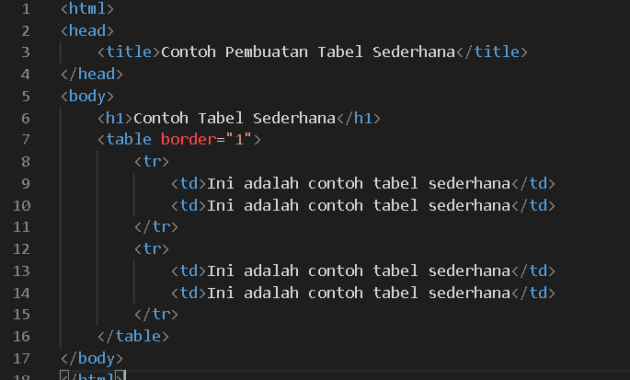The image size is (630, 380).
Task: Click the opening body tag on line 5
Action: coord(87,96)
